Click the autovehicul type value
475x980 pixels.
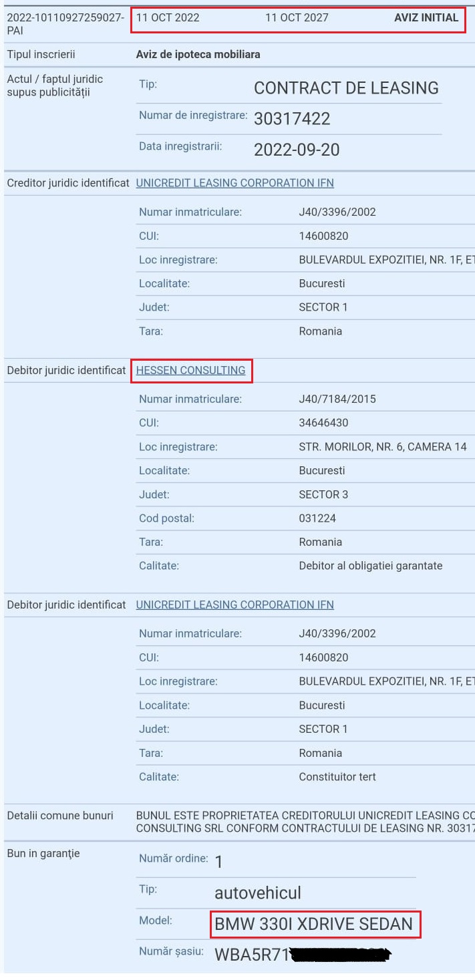(x=258, y=893)
